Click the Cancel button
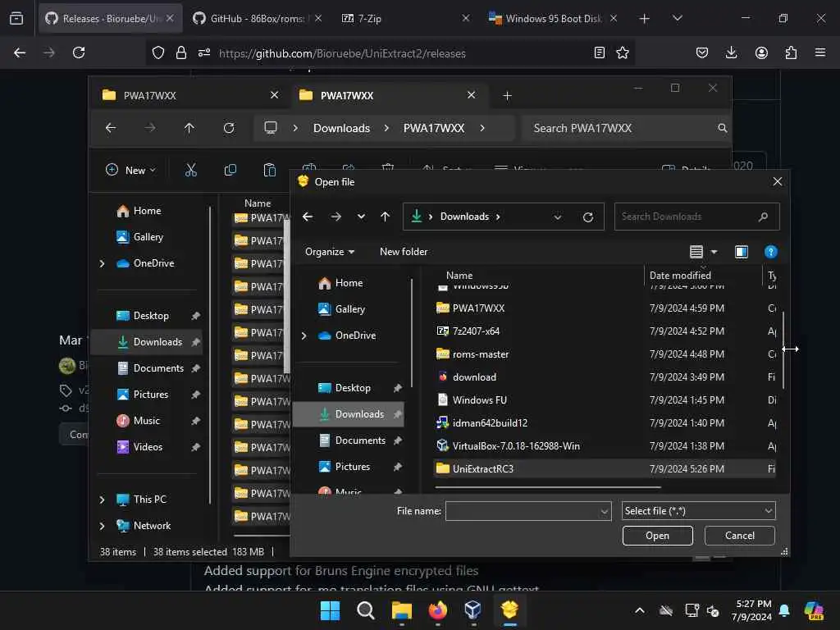This screenshot has height=630, width=840. click(x=739, y=536)
